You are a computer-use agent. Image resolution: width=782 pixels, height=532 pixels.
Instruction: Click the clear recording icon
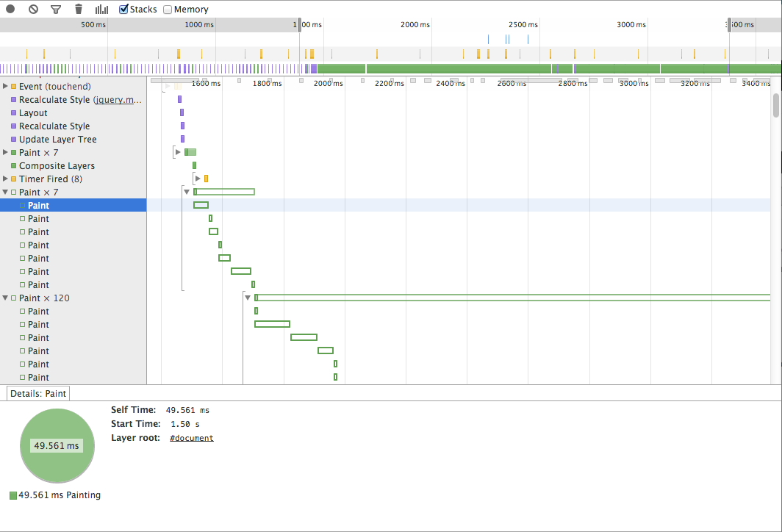33,10
